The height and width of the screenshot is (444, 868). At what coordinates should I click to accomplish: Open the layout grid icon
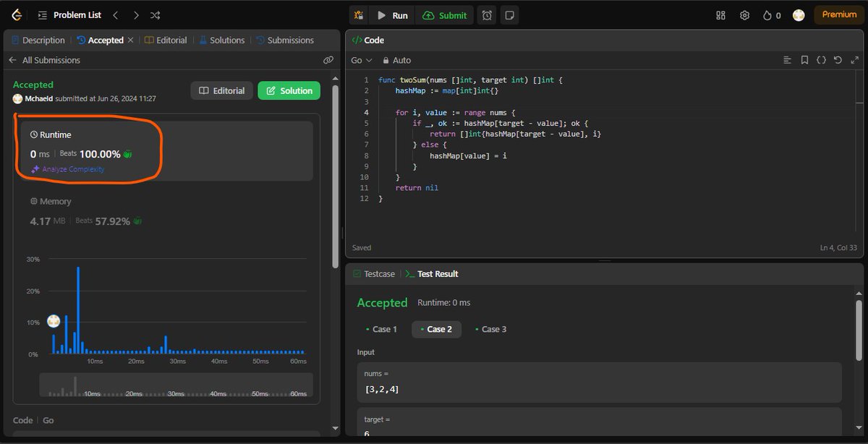coord(720,15)
